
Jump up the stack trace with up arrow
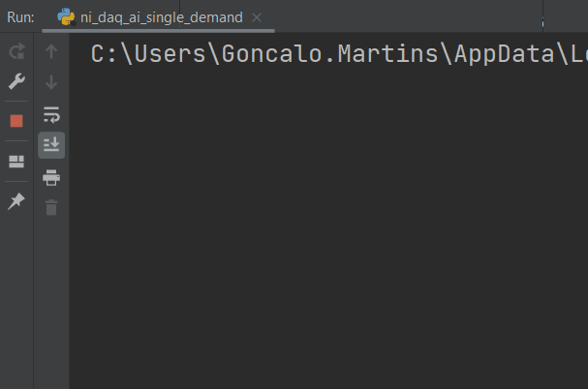(51, 52)
